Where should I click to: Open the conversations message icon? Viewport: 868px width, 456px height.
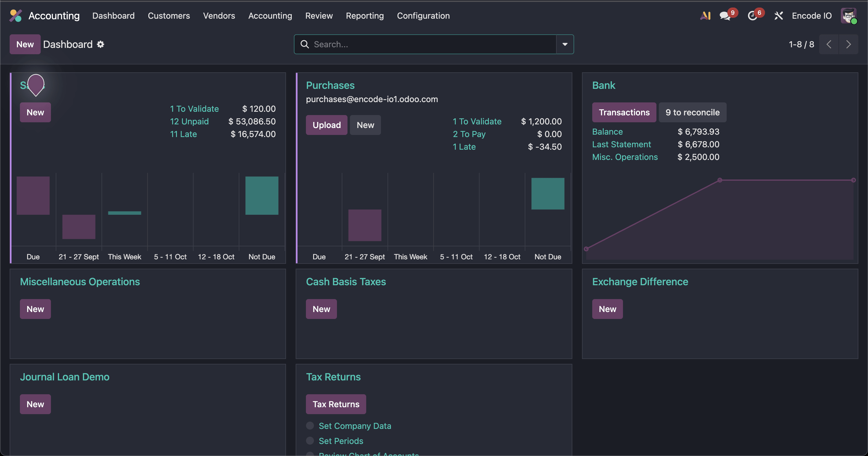[725, 16]
